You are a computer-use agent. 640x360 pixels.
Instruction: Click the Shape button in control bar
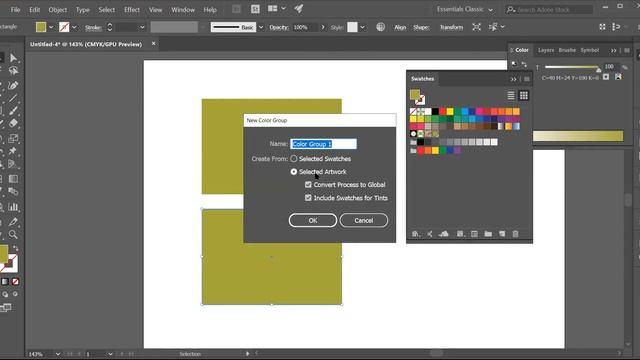tap(421, 27)
